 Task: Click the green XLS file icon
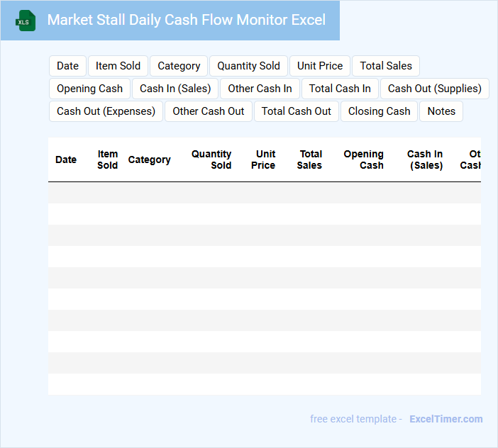click(x=26, y=21)
